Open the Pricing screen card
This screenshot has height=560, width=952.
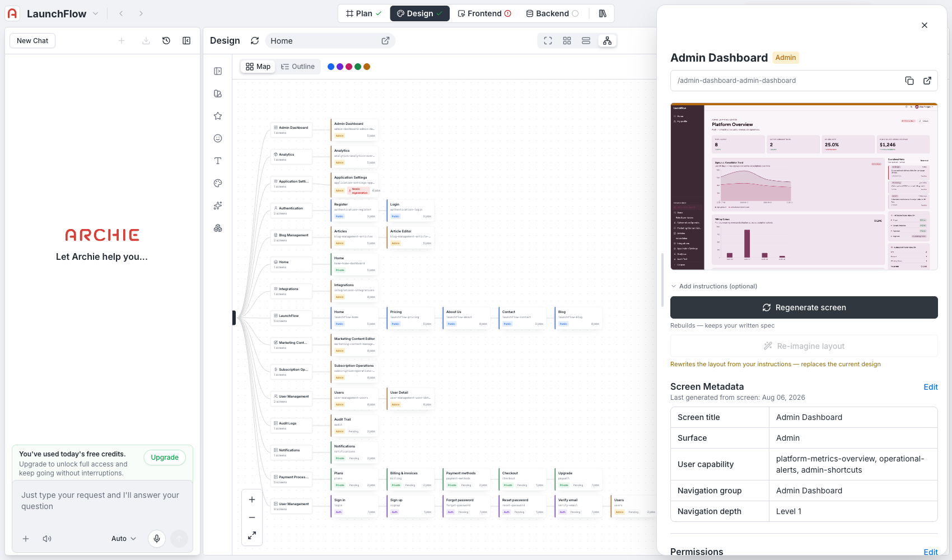coord(410,318)
